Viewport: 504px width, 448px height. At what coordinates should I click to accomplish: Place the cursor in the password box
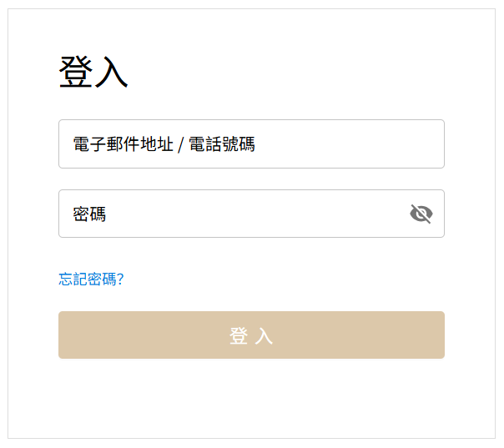pos(234,214)
